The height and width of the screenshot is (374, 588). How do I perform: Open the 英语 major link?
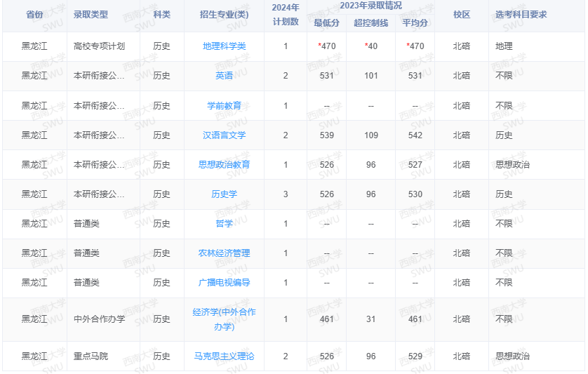224,76
